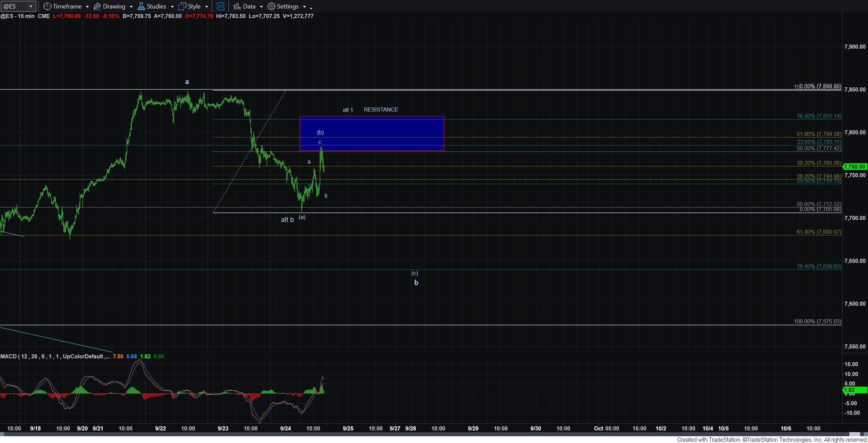Open the Data menu label
Screen dimensions: 868x443
click(x=249, y=6)
